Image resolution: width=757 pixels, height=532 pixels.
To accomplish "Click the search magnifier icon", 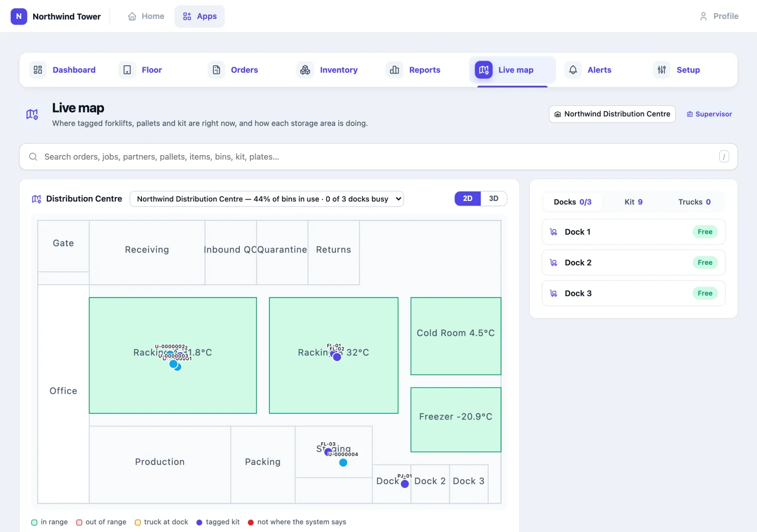I will tap(33, 157).
